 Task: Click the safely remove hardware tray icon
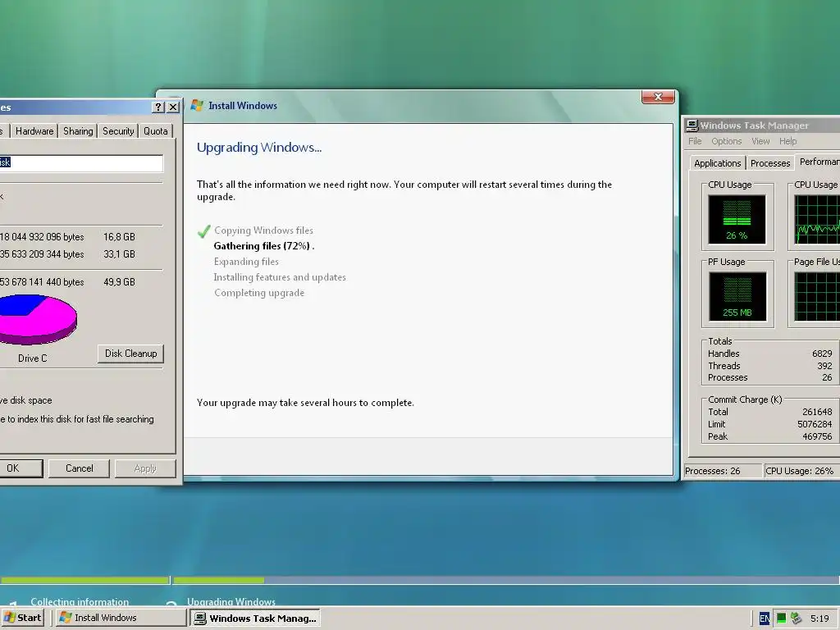(x=796, y=619)
